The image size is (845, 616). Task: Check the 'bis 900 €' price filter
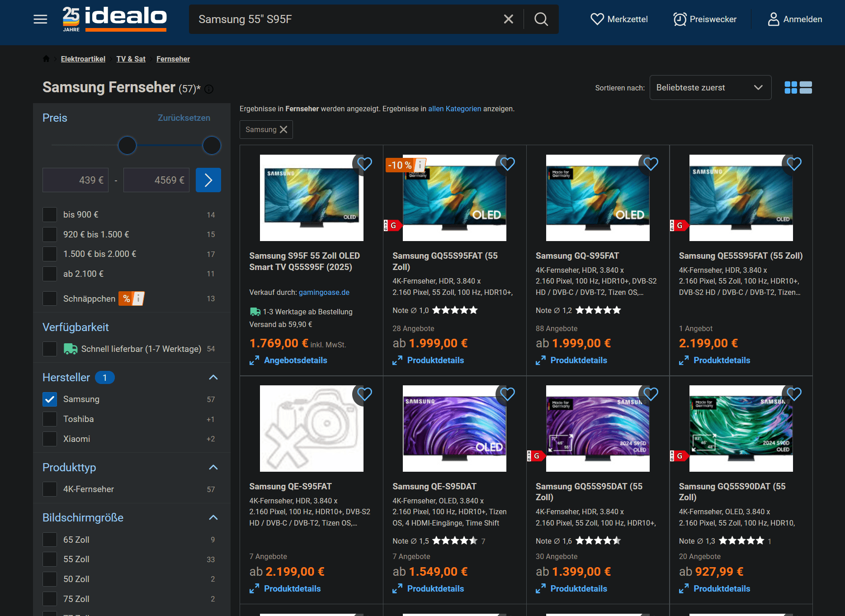(50, 214)
